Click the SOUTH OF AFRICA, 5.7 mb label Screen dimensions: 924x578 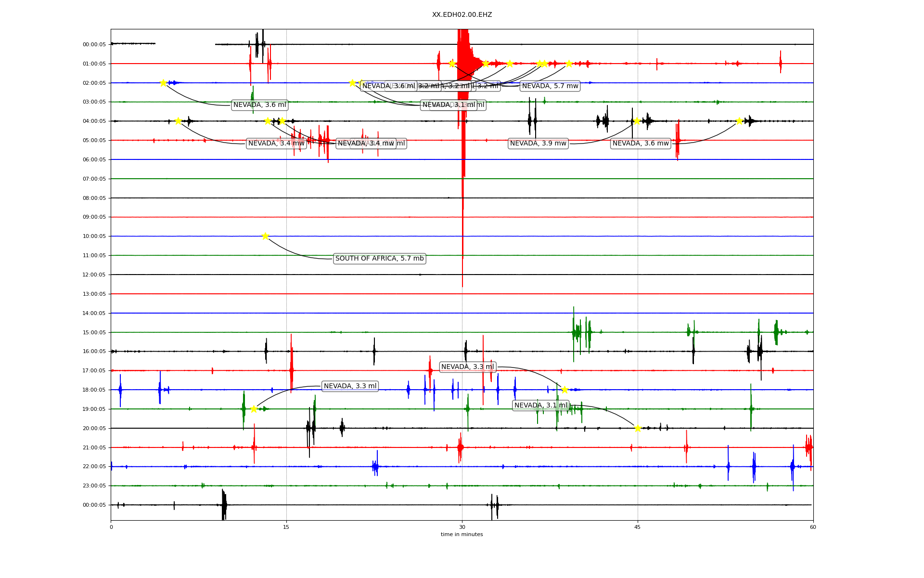point(379,259)
